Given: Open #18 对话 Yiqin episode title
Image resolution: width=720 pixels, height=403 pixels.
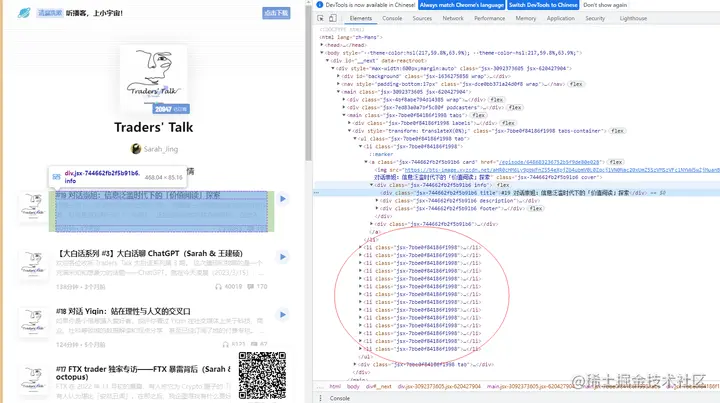Looking at the screenshot, I should tap(123, 311).
